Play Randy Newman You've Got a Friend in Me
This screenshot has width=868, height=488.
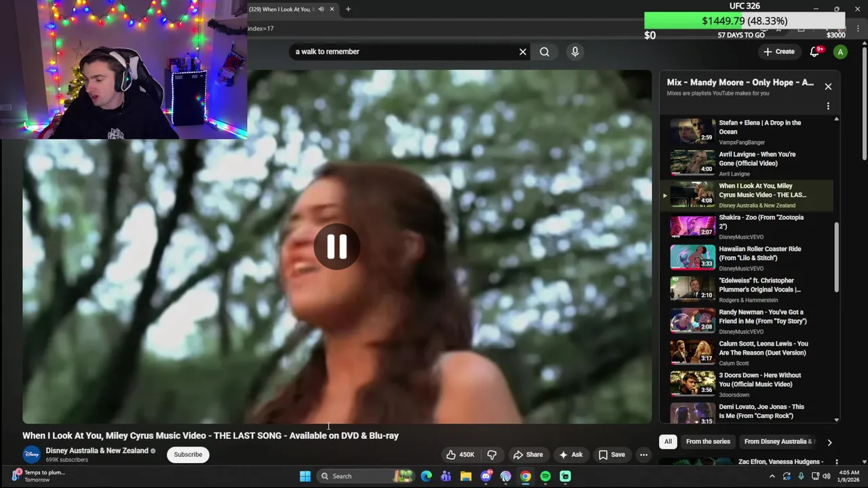746,321
